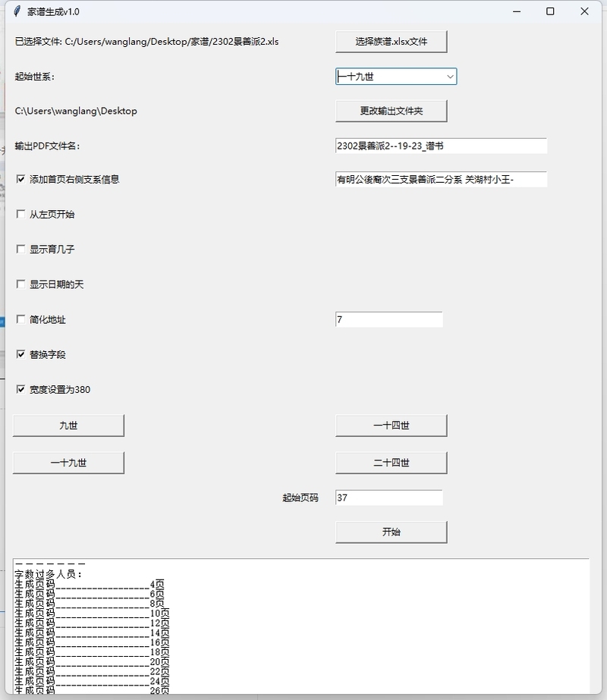Click the feather icon in the title bar
This screenshot has height=700, width=607.
(17, 11)
